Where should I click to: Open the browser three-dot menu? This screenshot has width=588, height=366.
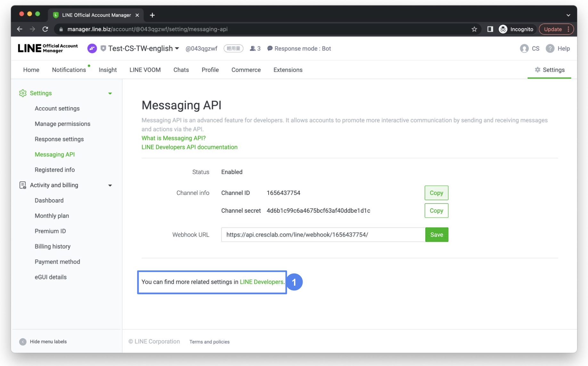(x=568, y=29)
